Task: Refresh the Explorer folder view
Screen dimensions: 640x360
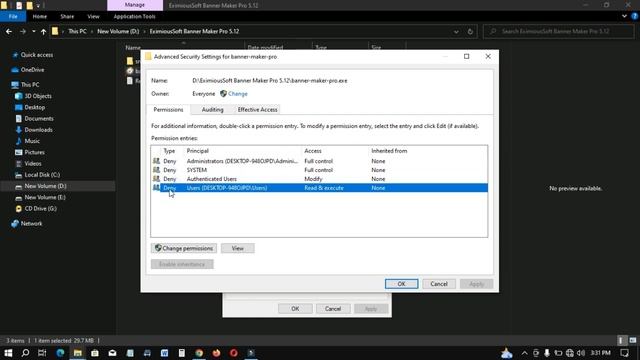Action: tap(470, 31)
